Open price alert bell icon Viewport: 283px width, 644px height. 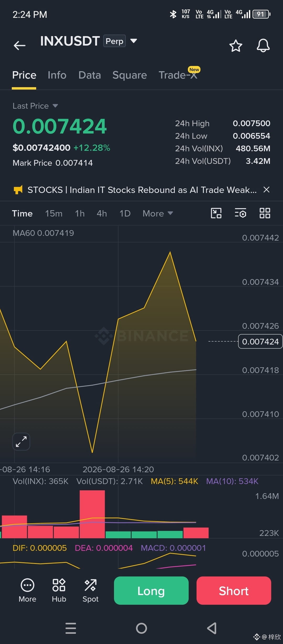coord(263,46)
